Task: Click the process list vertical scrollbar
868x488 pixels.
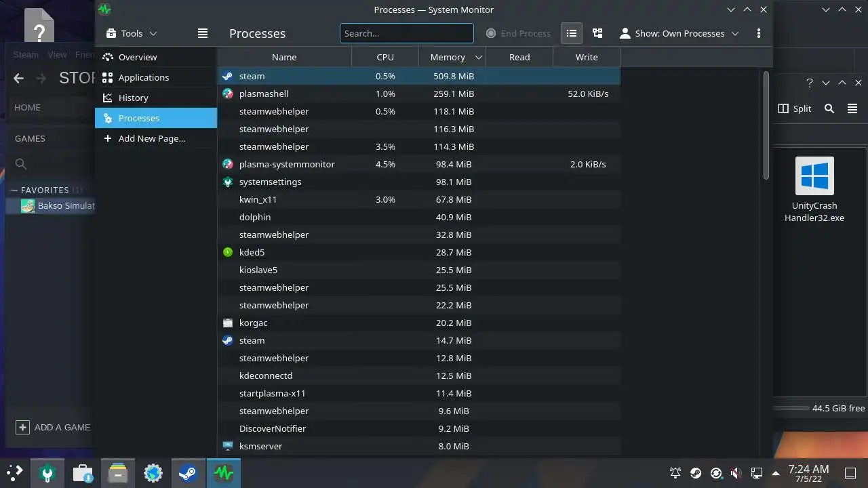Action: pos(766,125)
